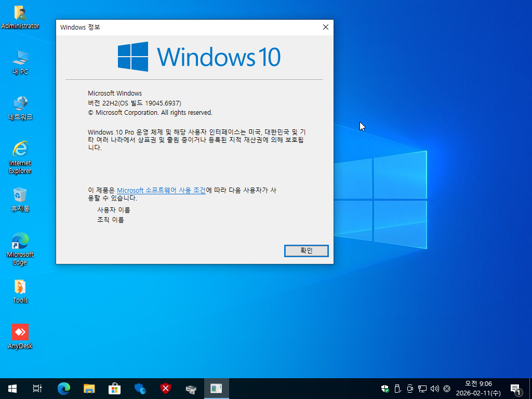Open Task View on the taskbar
The height and width of the screenshot is (399, 532).
[x=37, y=389]
